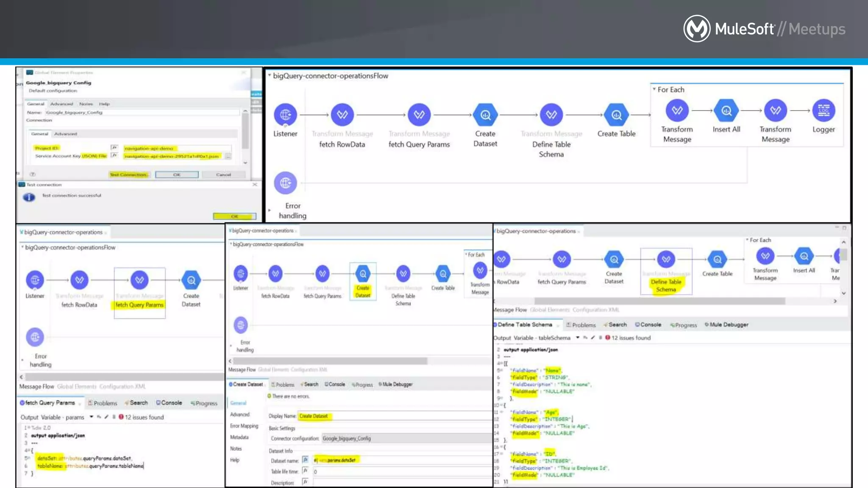The width and height of the screenshot is (868, 488).
Task: Open Output Variable tableSchema dropdown arrow
Action: (x=577, y=338)
